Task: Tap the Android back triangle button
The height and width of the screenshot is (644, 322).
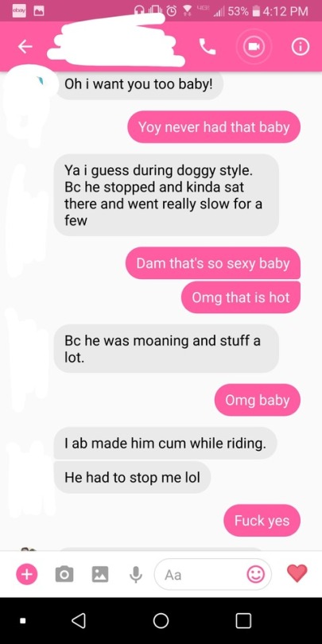Action: point(79,620)
